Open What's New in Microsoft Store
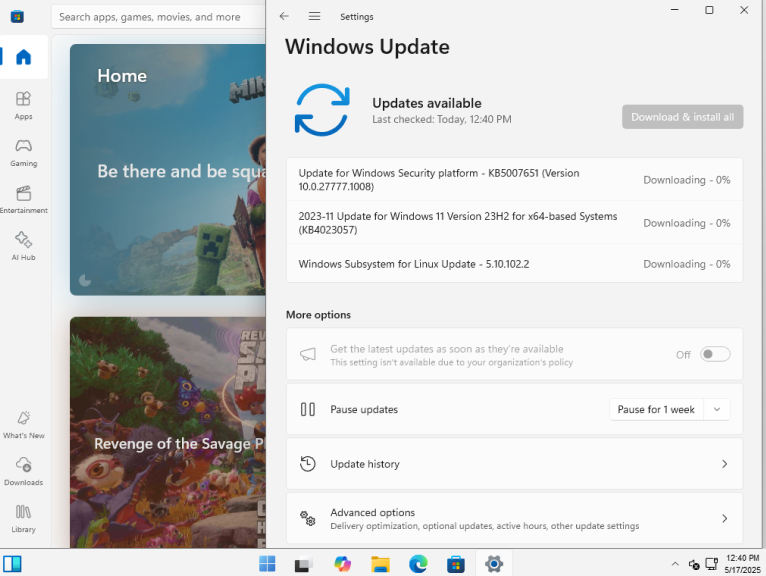 23,425
